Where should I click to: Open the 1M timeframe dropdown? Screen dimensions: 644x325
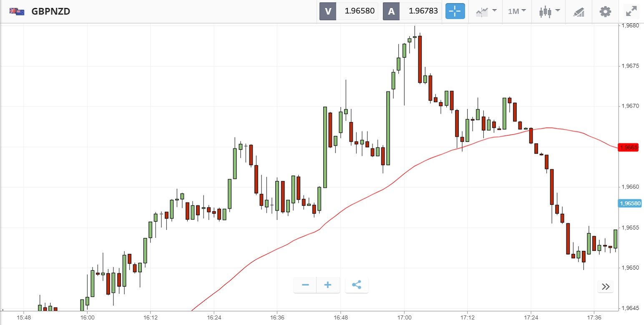[517, 11]
